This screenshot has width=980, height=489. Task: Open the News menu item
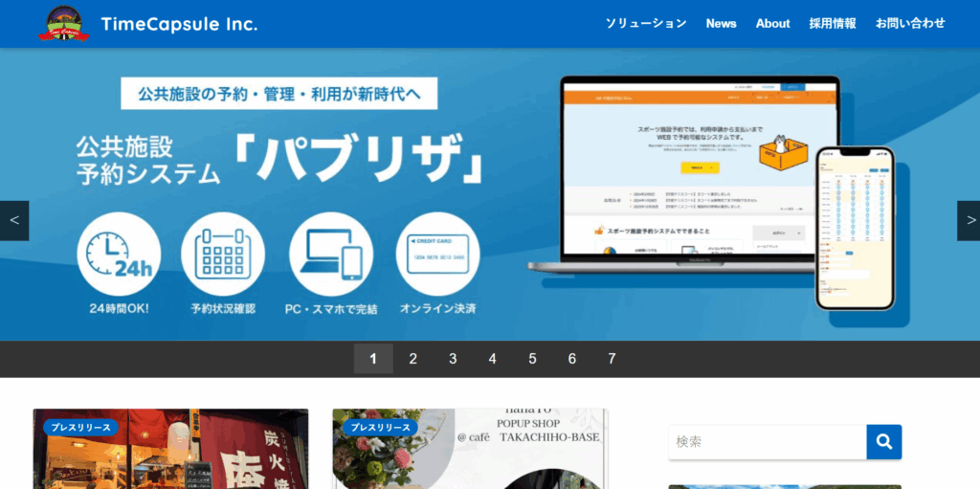721,24
